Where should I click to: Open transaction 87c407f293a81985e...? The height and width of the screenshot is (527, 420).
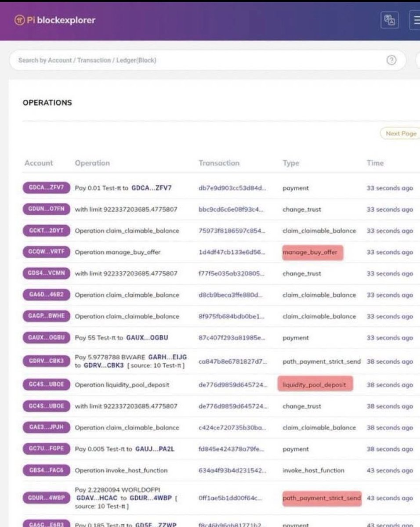click(x=232, y=338)
